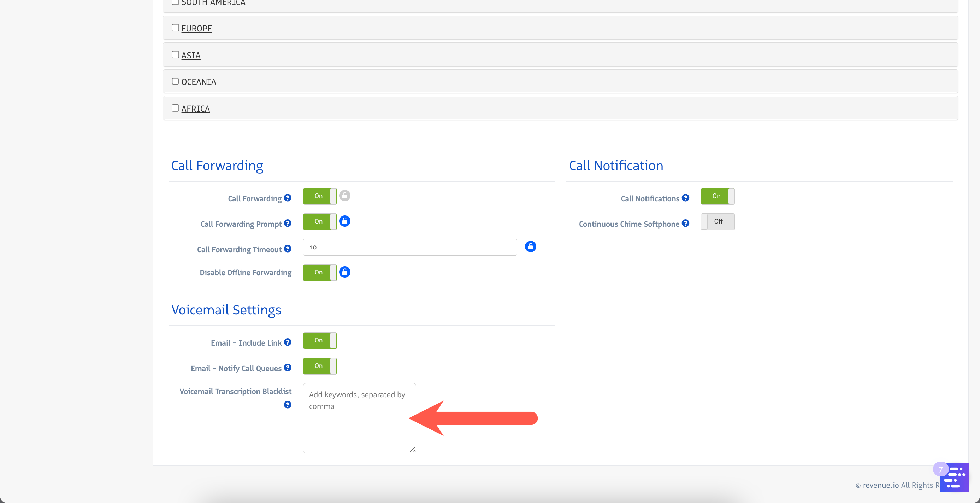Check the AFRICA checkbox

pos(175,108)
